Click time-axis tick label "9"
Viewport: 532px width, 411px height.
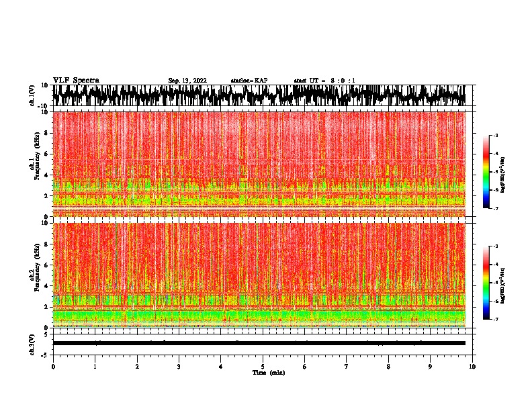(430, 367)
